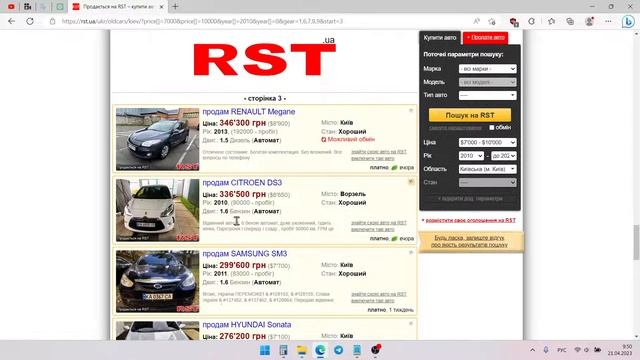Open the Модель dropdown
This screenshot has width=640, height=360.
487,82
